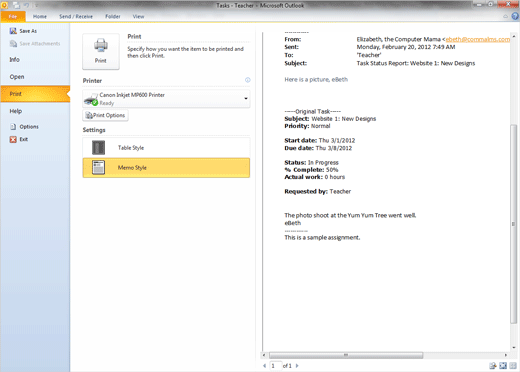Click the page number field in preview
Viewport: 520px width, 372px height.
275,366
